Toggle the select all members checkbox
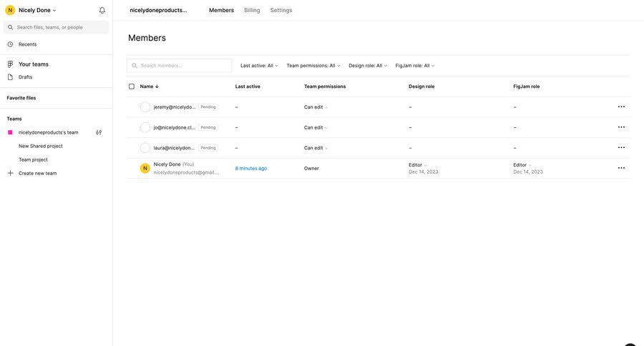The height and width of the screenshot is (346, 644). pyautogui.click(x=132, y=86)
